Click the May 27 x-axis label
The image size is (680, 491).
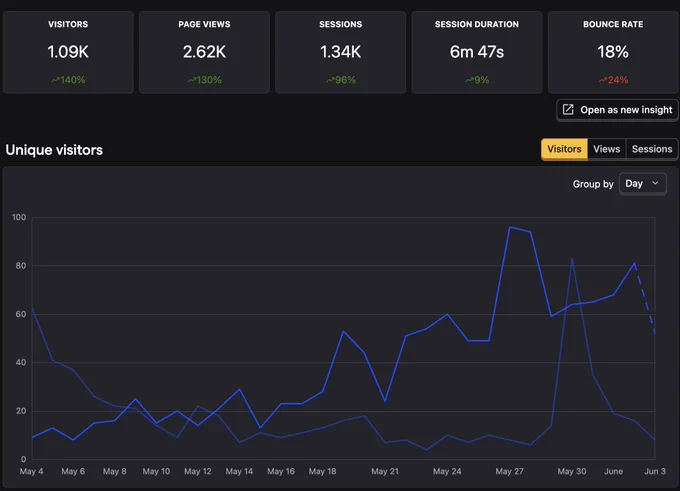point(510,471)
